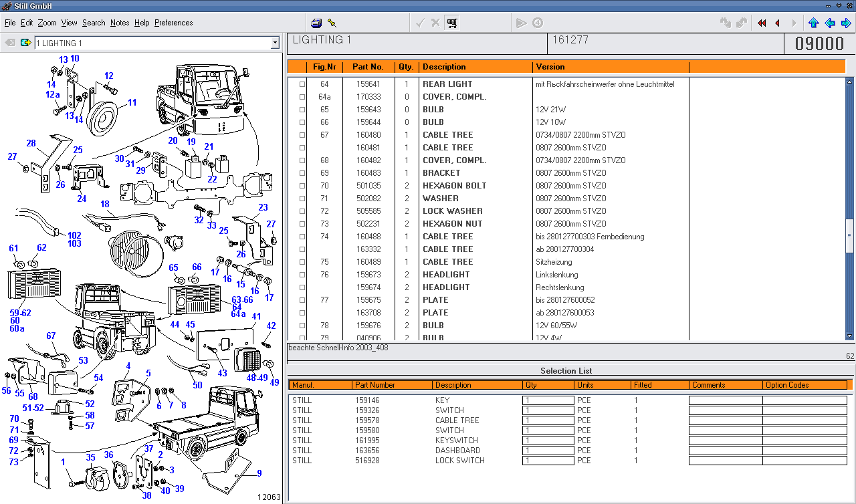
Task: Click the single red left arrow icon
Action: (777, 23)
